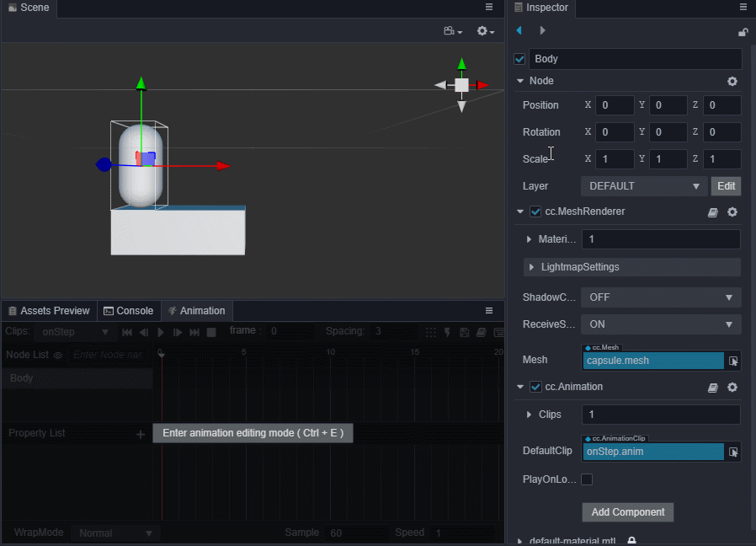Stop the animation playback
The image size is (756, 546).
click(x=211, y=333)
